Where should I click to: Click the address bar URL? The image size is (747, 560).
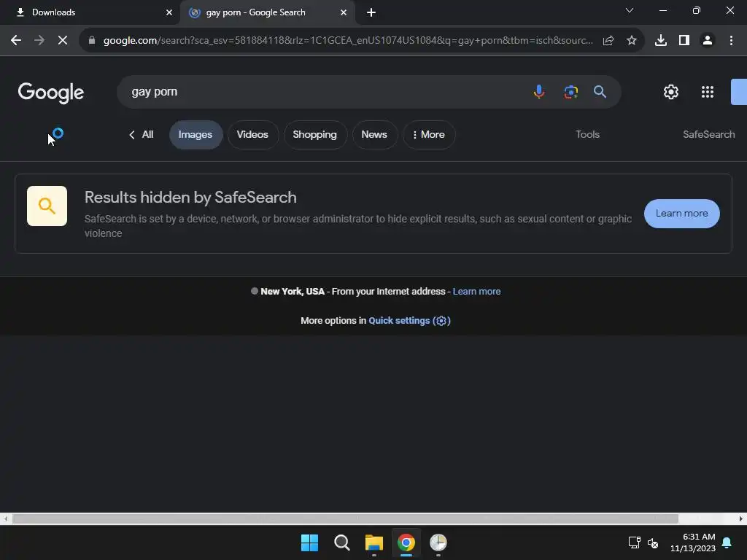[348, 41]
